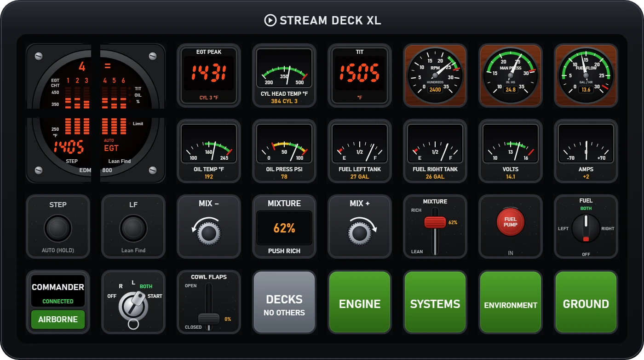Viewport: 644px width, 360px height.
Task: Select the fuel flow gauge key
Action: [x=586, y=75]
